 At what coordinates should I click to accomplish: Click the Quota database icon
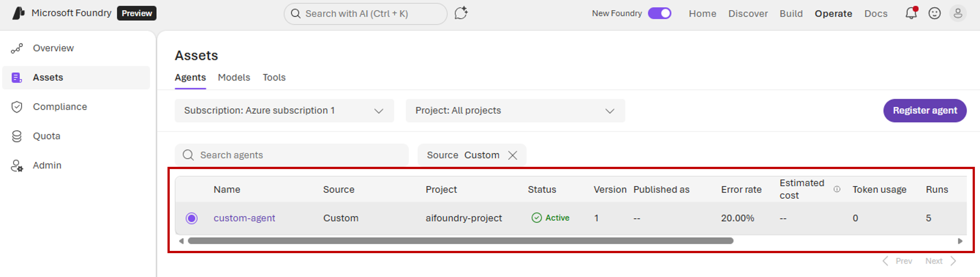coord(17,136)
